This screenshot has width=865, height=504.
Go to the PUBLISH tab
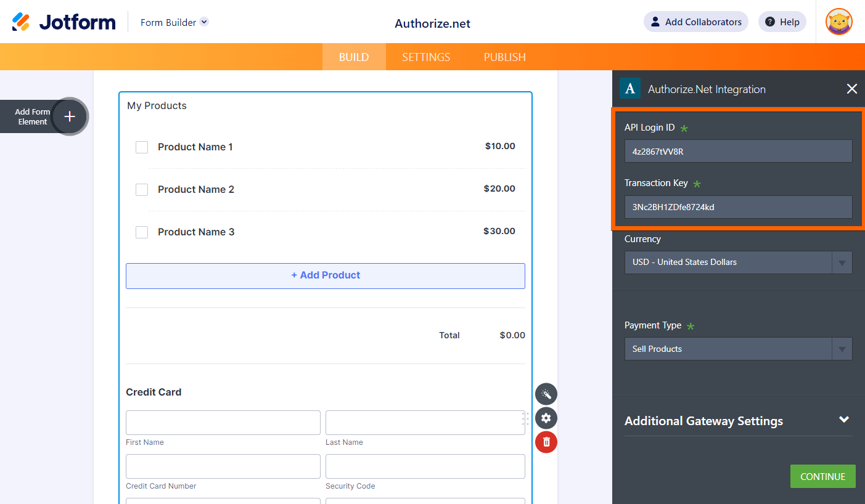click(x=504, y=57)
